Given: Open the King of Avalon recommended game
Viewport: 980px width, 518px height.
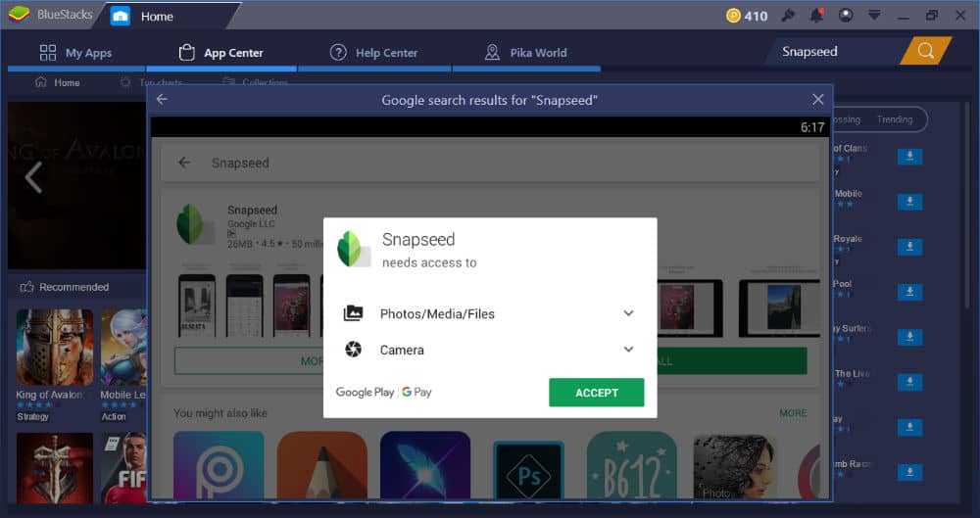Looking at the screenshot, I should 54,348.
